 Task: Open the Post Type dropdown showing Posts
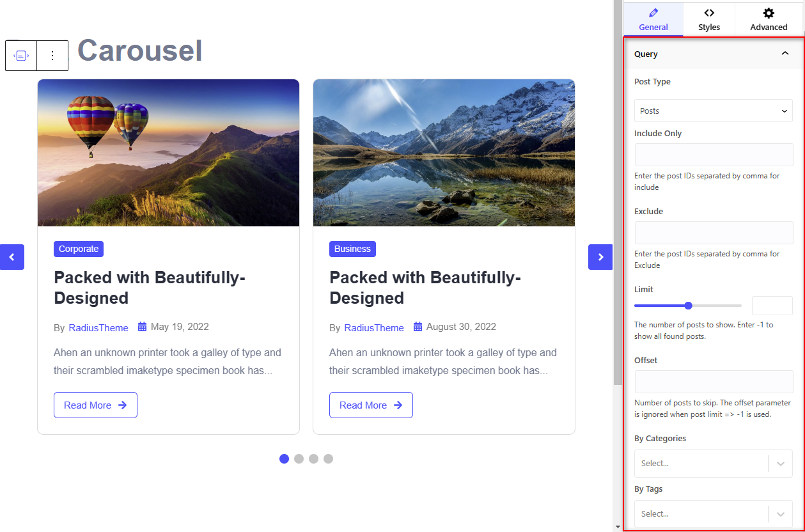tap(714, 111)
